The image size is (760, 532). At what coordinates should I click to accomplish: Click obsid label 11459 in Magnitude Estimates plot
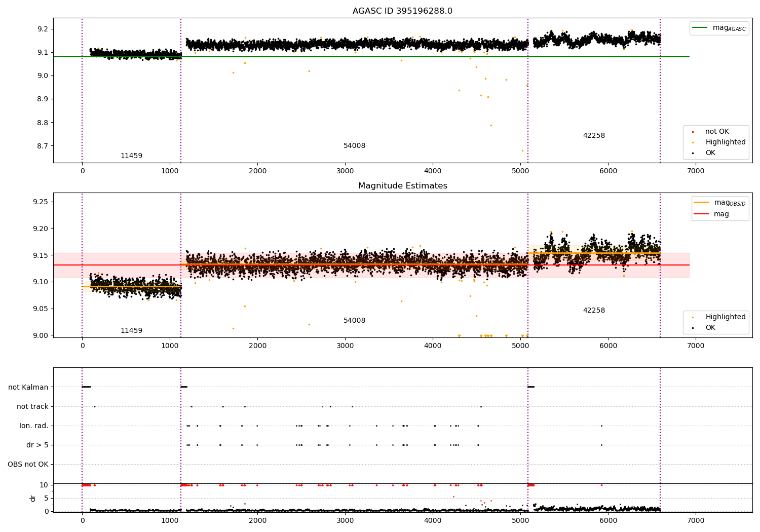(x=131, y=331)
